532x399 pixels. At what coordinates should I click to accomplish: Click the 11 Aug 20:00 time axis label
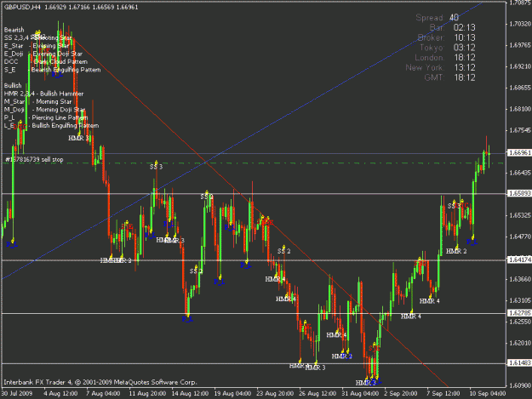147,394
